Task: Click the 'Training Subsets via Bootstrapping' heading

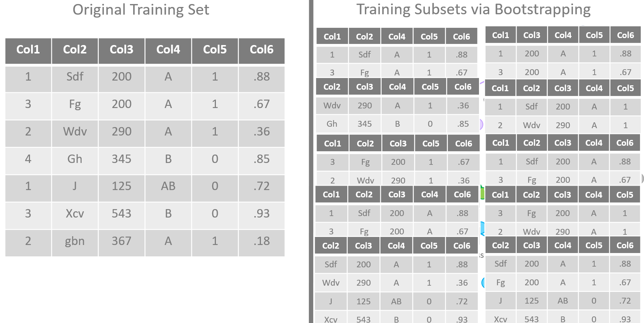Action: [x=473, y=10]
